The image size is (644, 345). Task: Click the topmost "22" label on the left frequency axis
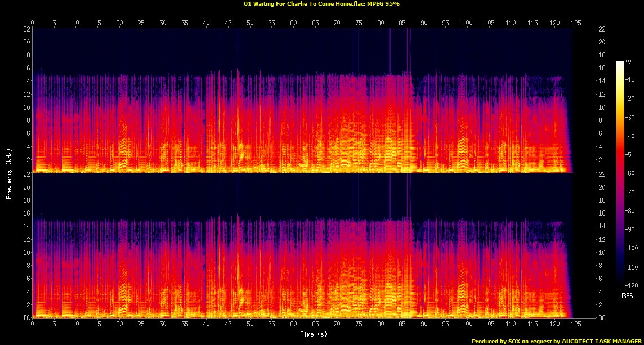coord(26,29)
